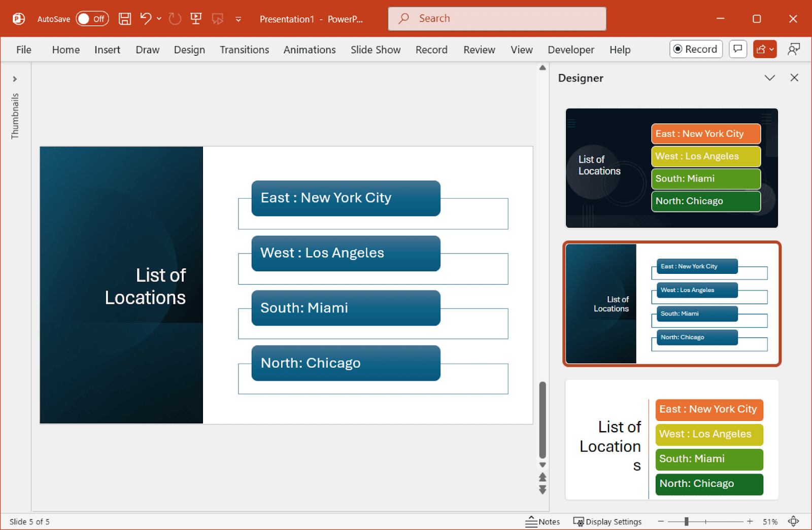Click the Redo icon
The height and width of the screenshot is (530, 812).
(175, 19)
